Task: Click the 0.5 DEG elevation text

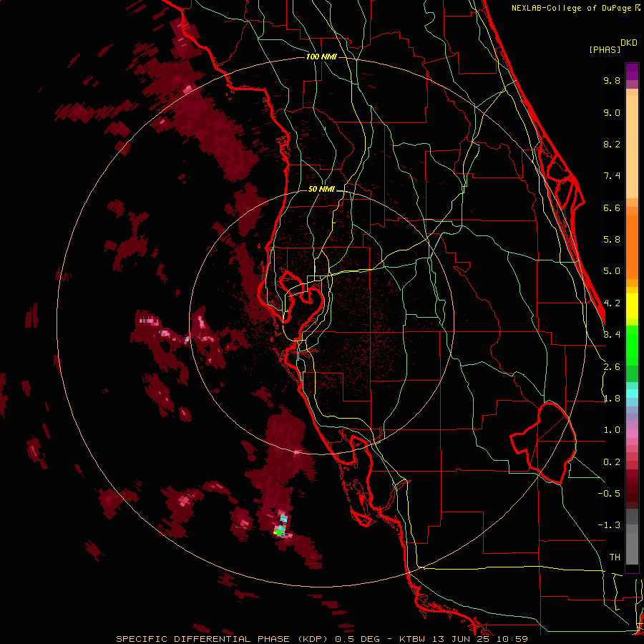Action: [x=356, y=639]
